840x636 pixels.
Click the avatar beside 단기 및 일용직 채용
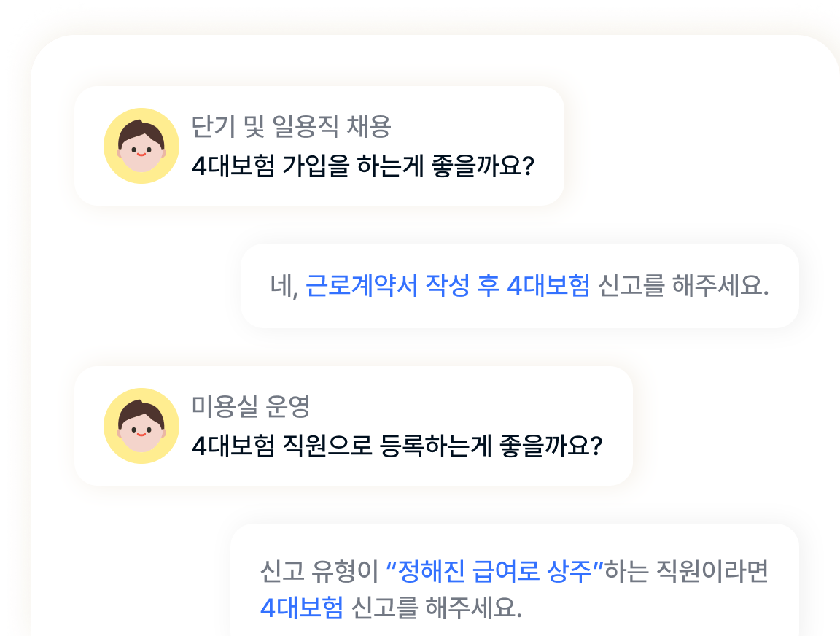click(141, 146)
